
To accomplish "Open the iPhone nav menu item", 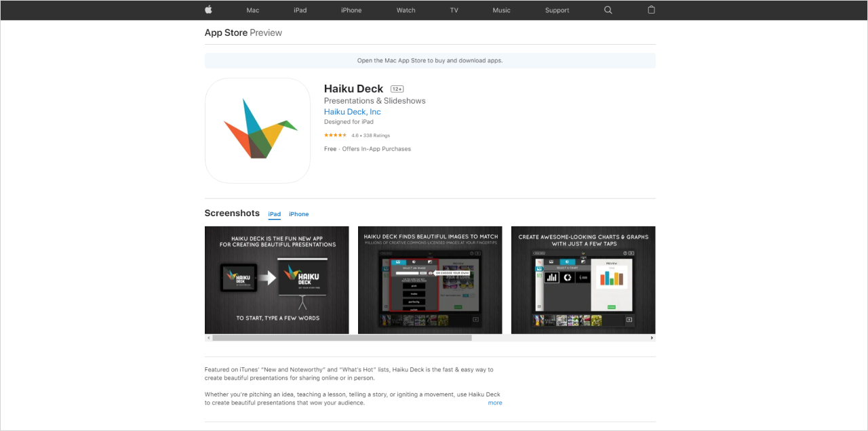I will (x=351, y=10).
